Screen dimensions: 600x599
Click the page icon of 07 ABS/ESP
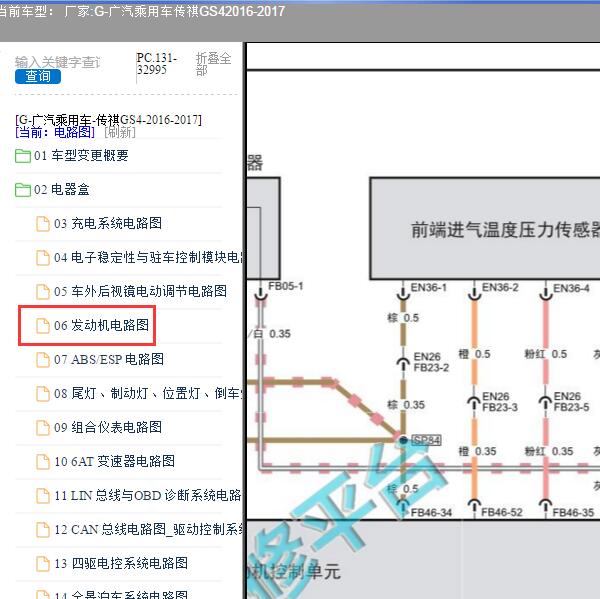point(43,360)
